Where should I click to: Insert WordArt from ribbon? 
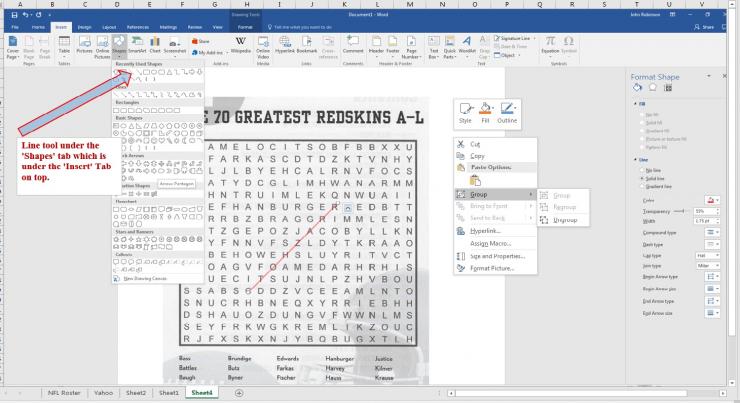tap(467, 45)
